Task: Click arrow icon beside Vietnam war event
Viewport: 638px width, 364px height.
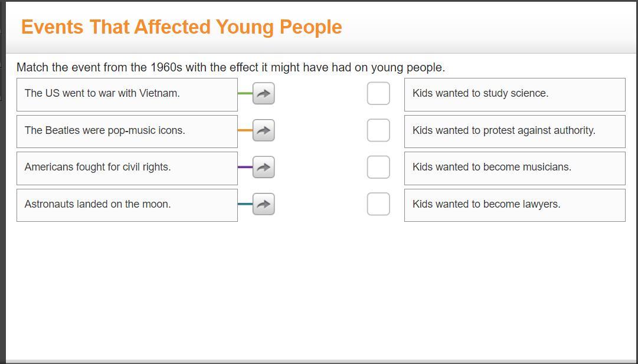Action: click(x=263, y=93)
